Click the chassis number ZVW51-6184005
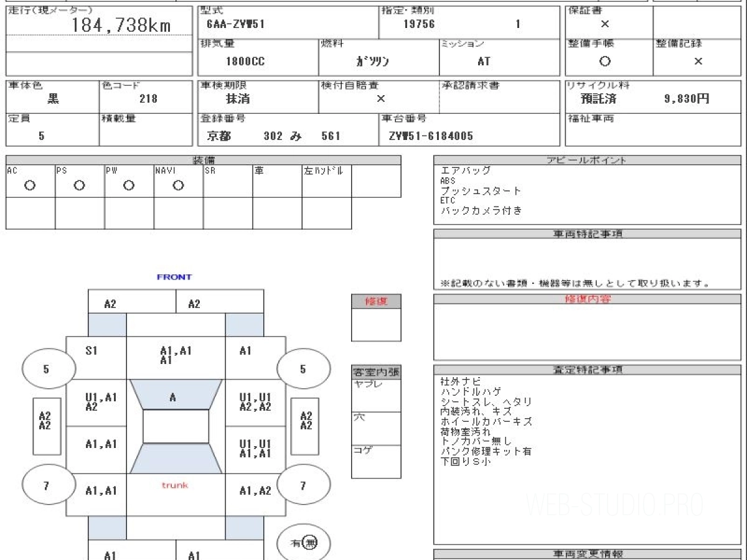This screenshot has width=747, height=560. (430, 136)
